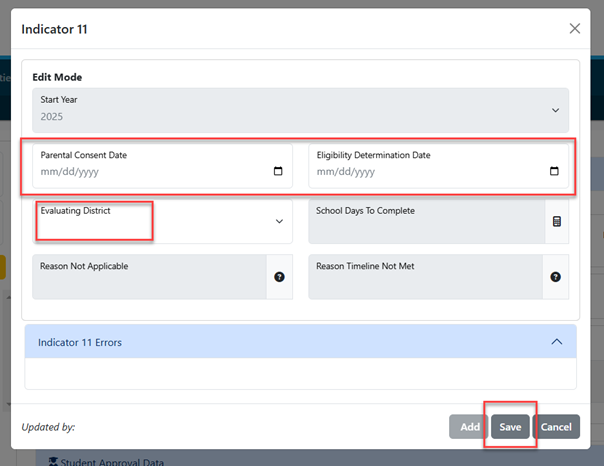604x466 pixels.
Task: Click the School Days To Complete field
Action: [427, 221]
